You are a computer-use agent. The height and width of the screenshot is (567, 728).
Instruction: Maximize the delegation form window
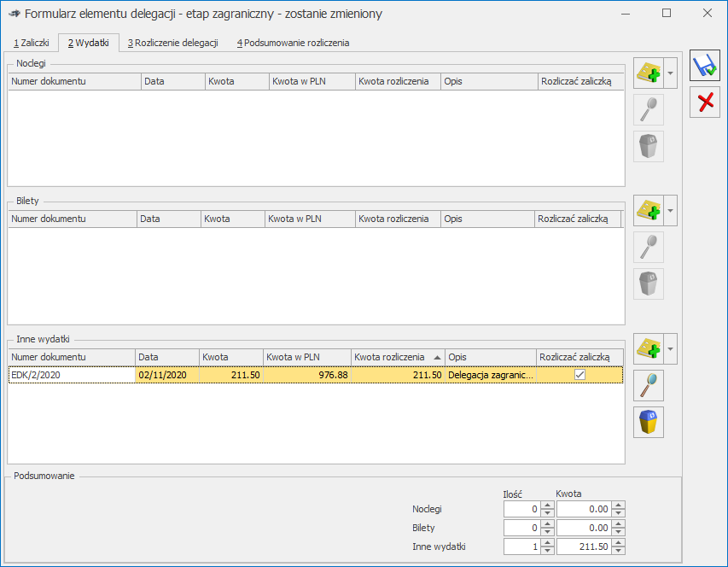click(x=667, y=14)
